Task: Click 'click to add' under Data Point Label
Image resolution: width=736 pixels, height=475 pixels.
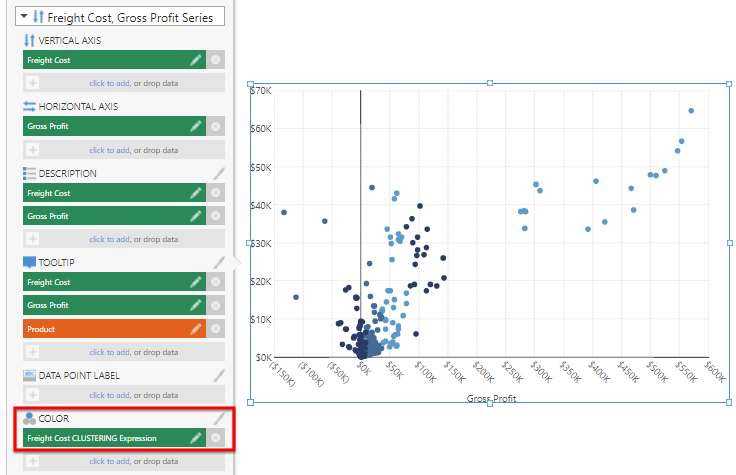Action: click(109, 397)
